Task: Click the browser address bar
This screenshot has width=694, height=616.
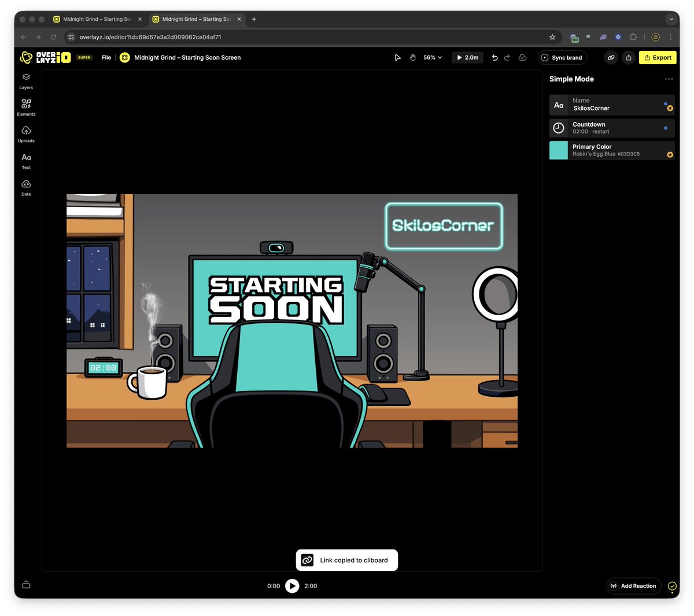Action: click(312, 37)
